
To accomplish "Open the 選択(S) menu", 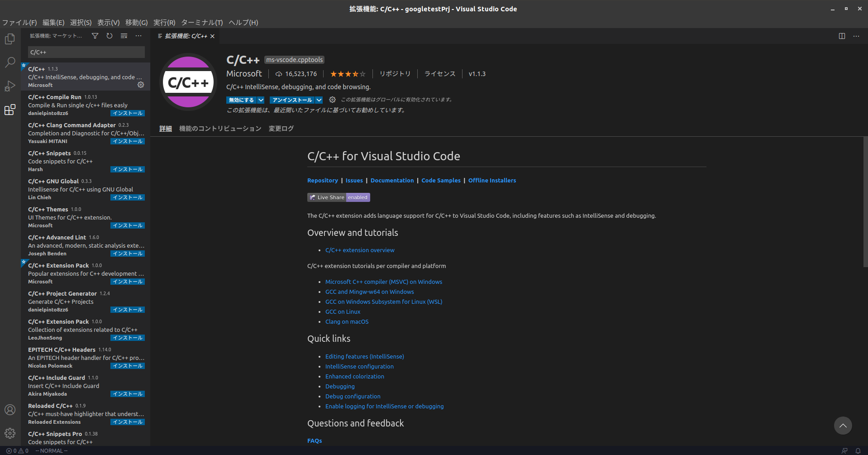I will click(81, 23).
